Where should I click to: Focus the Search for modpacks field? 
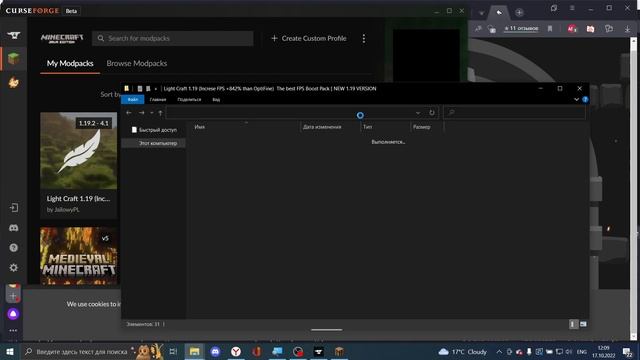click(x=173, y=38)
